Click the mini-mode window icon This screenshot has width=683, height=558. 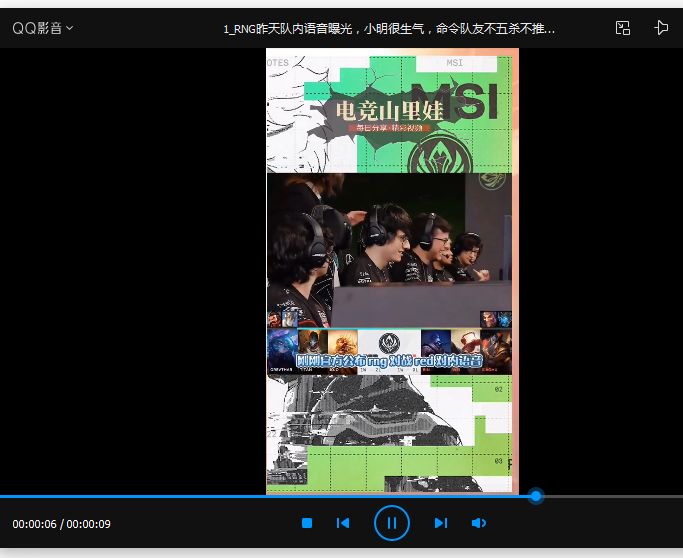622,28
